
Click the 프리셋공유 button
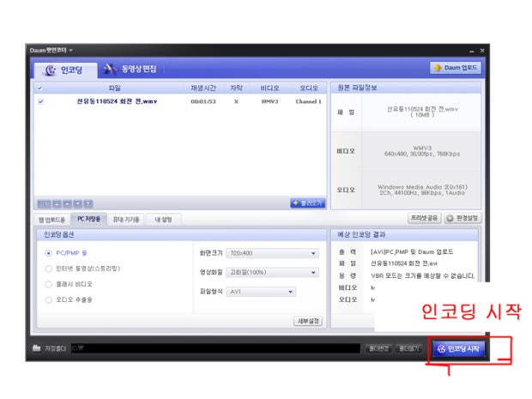click(425, 218)
